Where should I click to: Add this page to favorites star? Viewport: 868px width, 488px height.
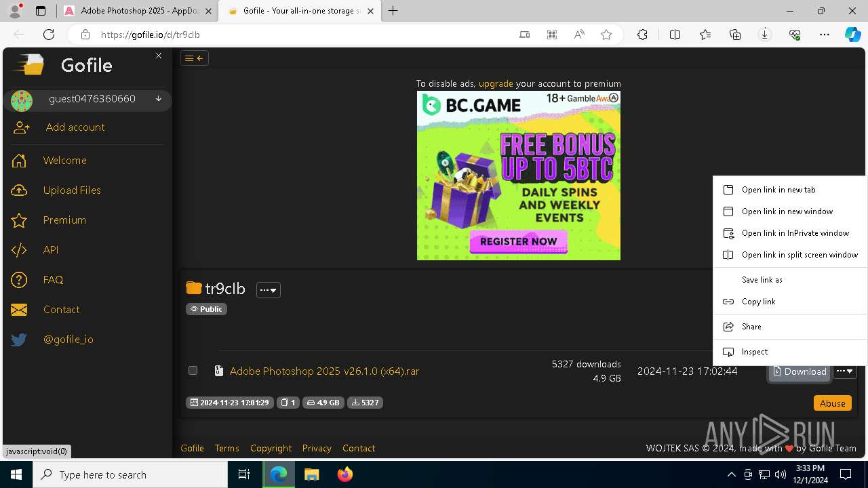606,35
